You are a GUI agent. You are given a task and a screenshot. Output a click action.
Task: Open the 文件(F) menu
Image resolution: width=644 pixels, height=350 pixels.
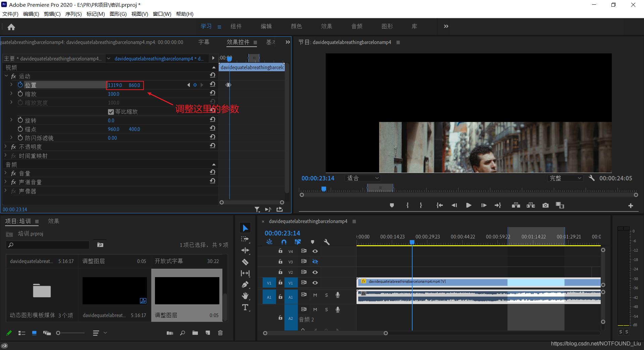pos(10,14)
